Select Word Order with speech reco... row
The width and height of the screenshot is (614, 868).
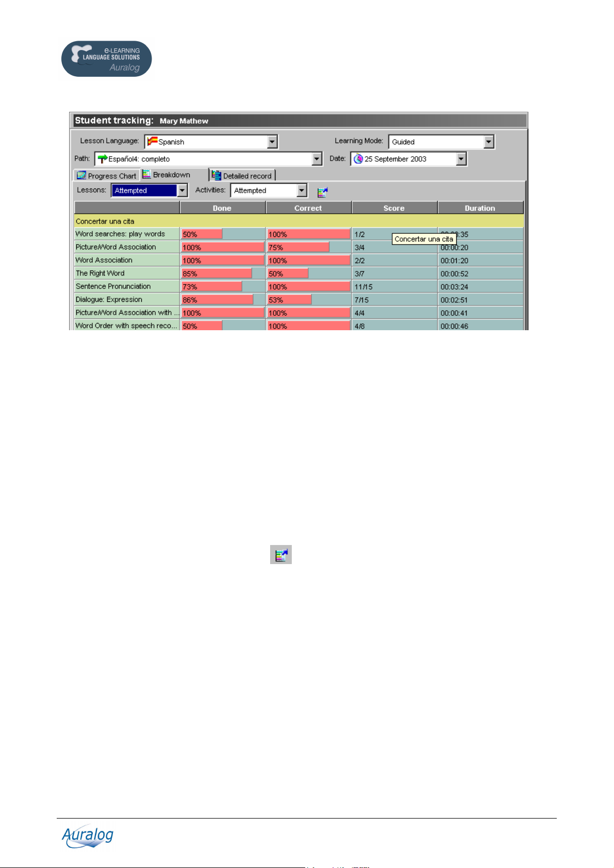click(x=298, y=326)
